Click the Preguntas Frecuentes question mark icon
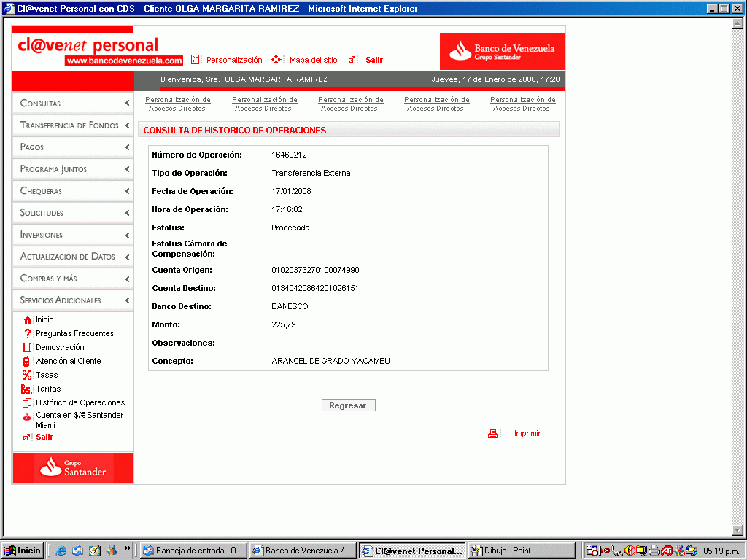The width and height of the screenshot is (747, 560). 28,333
